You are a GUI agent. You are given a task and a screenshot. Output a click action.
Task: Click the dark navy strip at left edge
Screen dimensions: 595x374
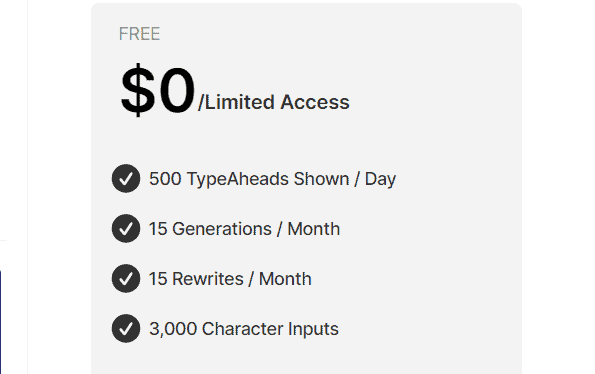[x=1, y=322]
